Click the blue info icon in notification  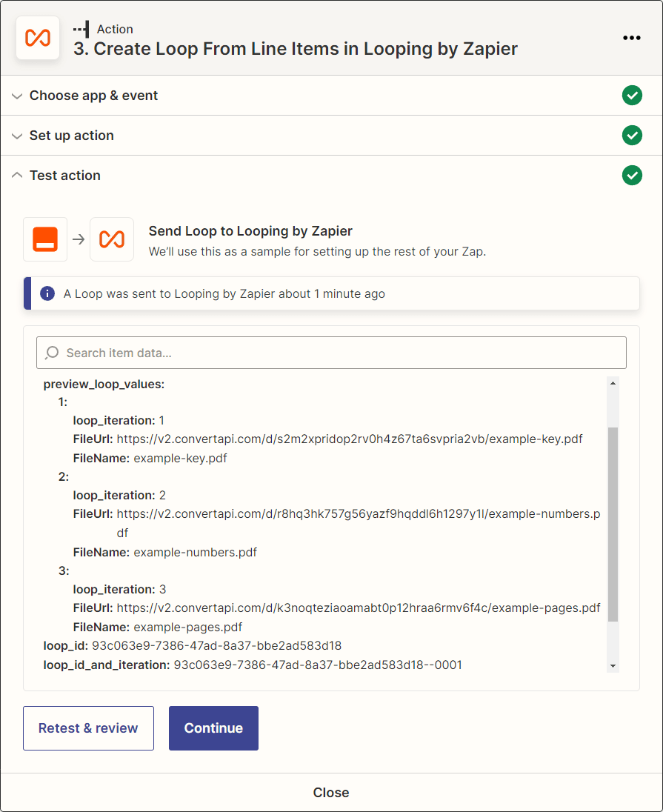point(47,293)
